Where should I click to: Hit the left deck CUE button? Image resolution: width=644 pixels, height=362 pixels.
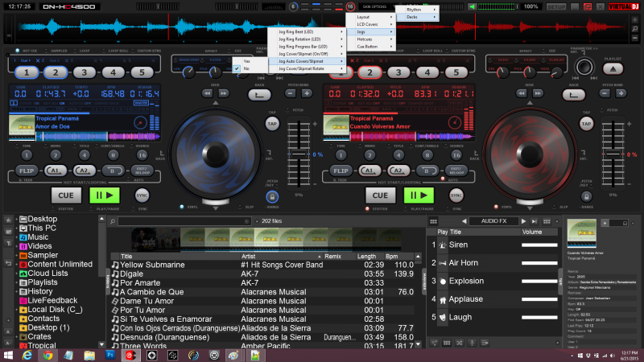pyautogui.click(x=66, y=195)
